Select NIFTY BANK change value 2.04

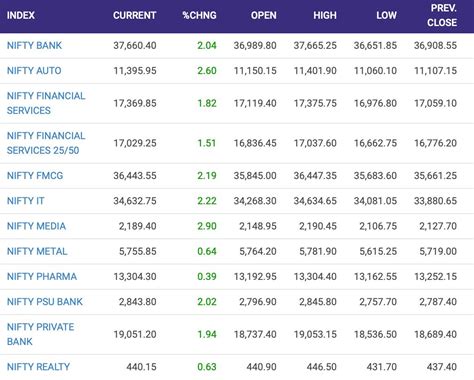[x=207, y=45]
